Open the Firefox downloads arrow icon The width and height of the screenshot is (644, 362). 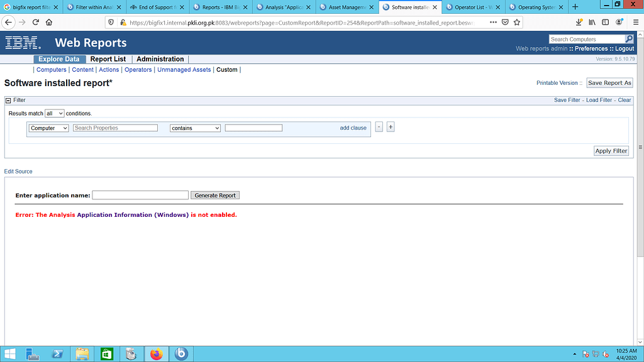579,21
